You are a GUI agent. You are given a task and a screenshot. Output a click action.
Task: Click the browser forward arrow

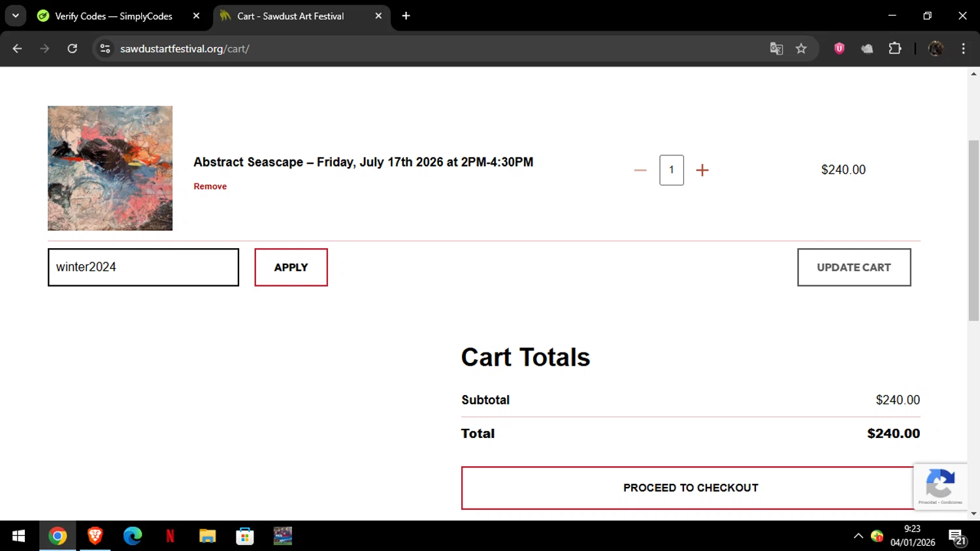44,48
